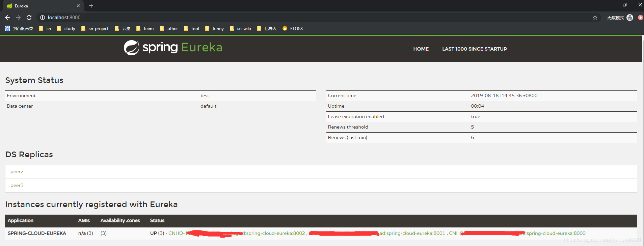Open the 已导入 bookmark folder
Viewport: 644px width, 246px height.
(267, 28)
